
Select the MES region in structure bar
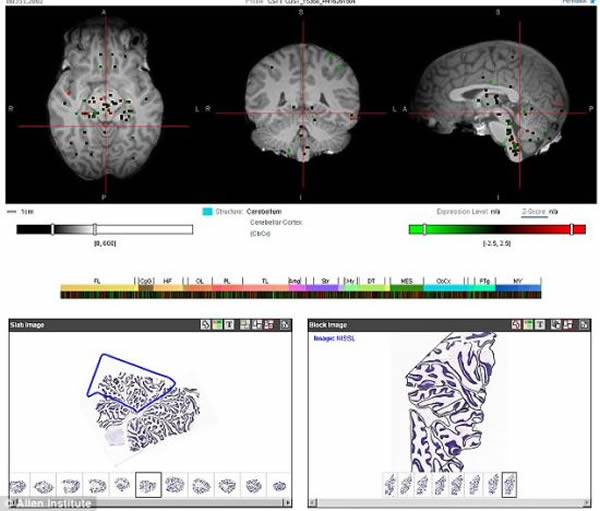tap(405, 284)
